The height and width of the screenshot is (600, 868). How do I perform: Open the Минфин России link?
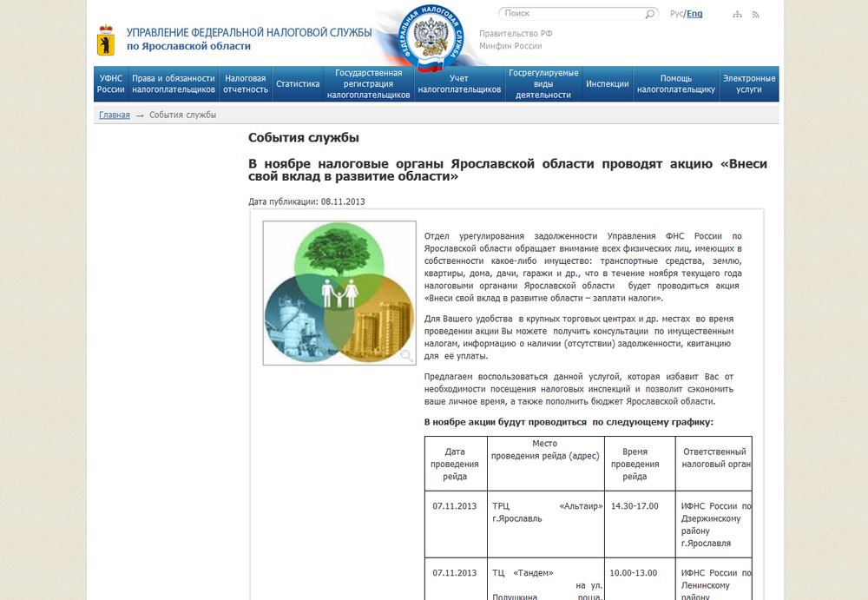(510, 46)
